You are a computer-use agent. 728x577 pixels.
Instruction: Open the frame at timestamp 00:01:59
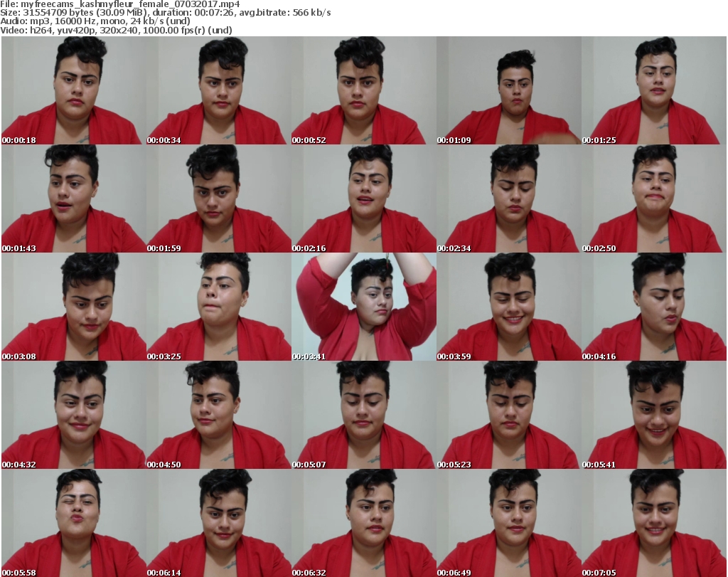pos(219,198)
